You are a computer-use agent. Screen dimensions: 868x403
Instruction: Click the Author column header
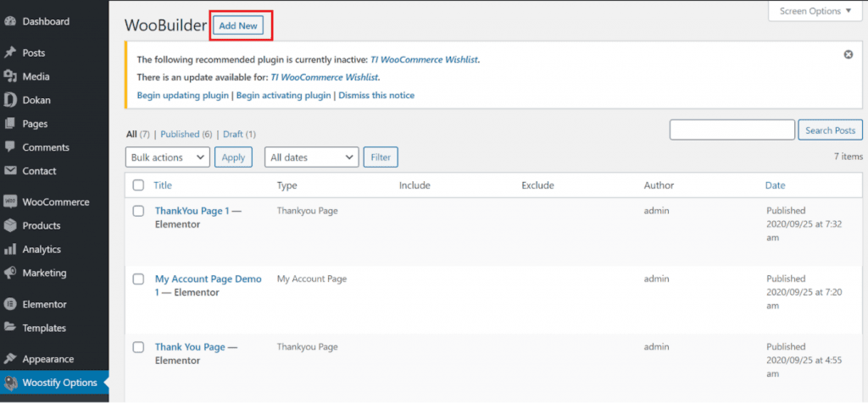[x=659, y=185]
